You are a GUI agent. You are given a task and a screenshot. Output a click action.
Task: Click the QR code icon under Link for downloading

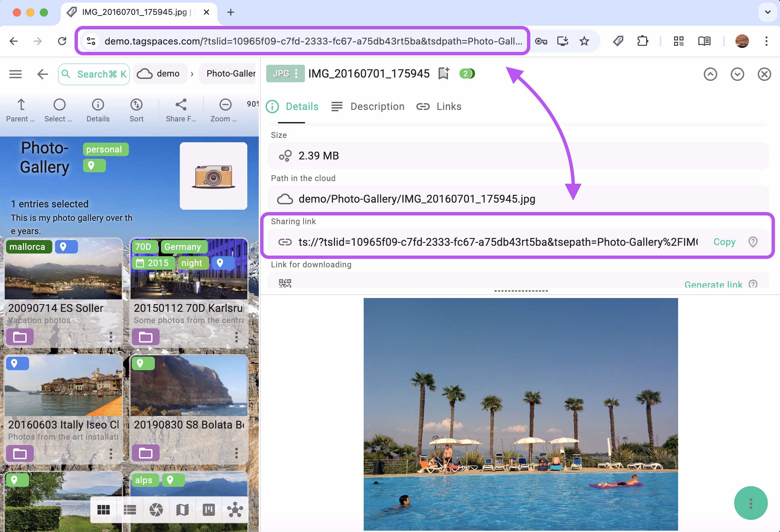click(285, 283)
